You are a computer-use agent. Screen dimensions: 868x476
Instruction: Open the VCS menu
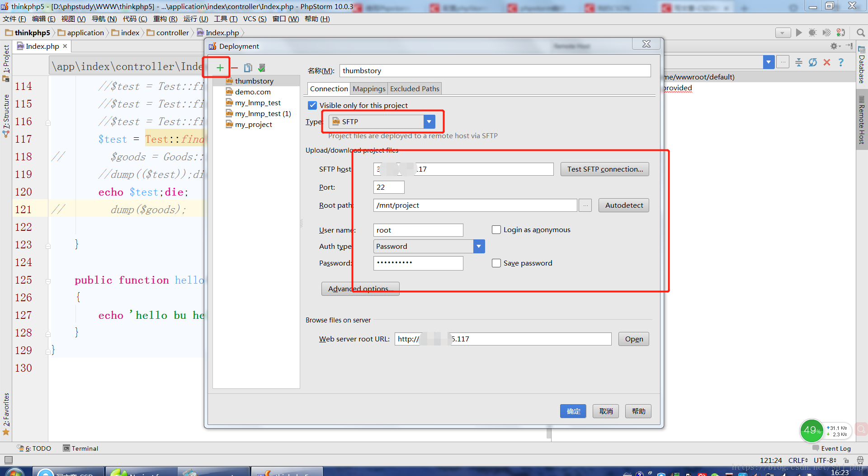click(255, 19)
